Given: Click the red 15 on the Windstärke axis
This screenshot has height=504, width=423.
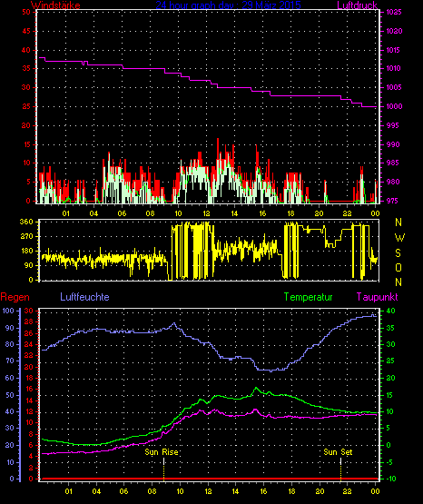Looking at the screenshot, I should click(x=26, y=144).
